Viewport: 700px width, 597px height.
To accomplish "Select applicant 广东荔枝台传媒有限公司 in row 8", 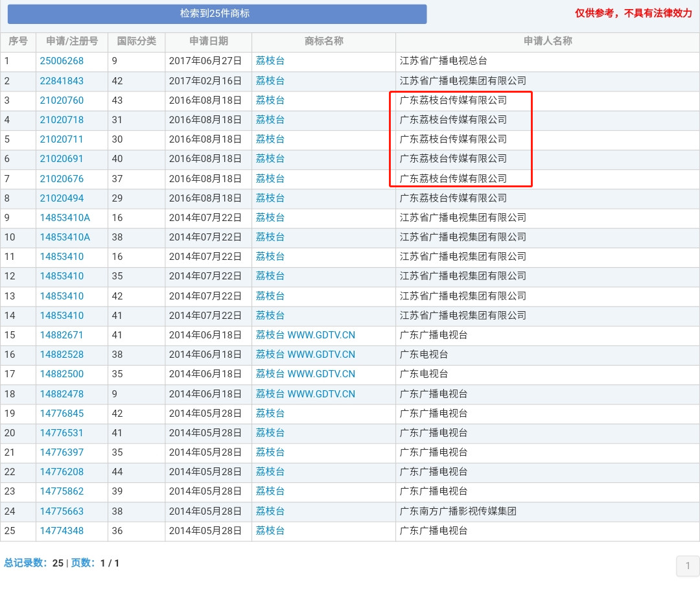I will 453,198.
